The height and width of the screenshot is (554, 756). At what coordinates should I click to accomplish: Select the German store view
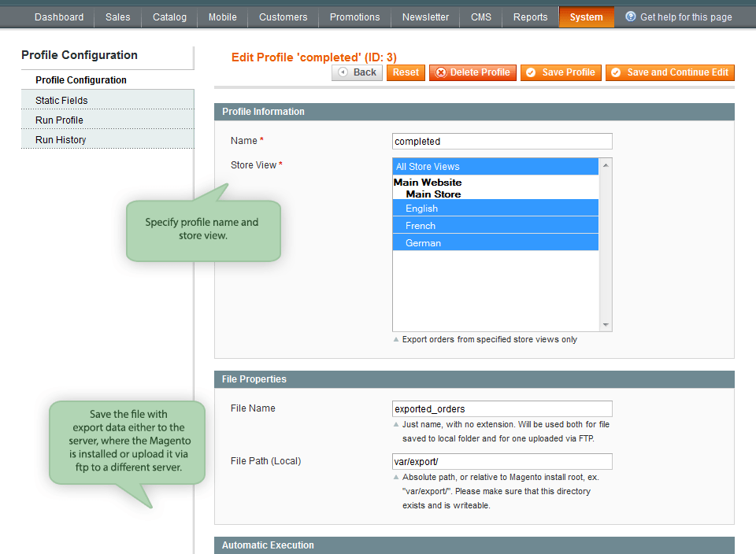point(495,243)
